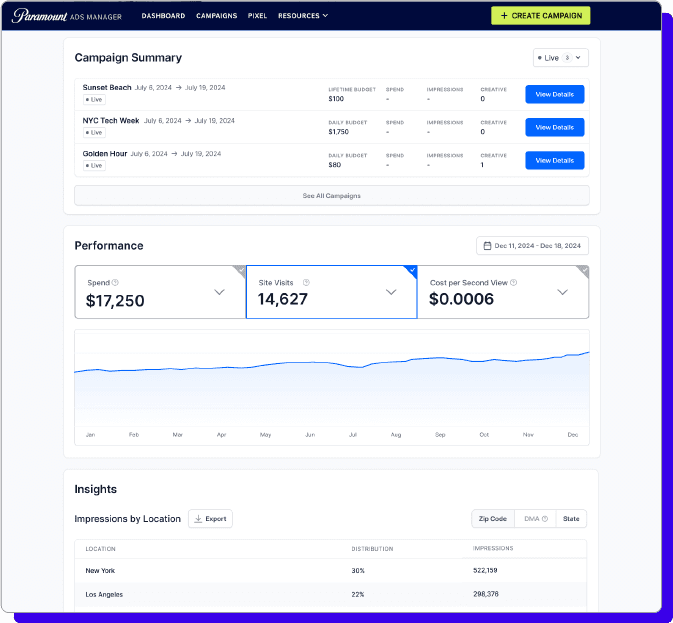673x623 pixels.
Task: Open the Live status filter dropdown
Action: click(561, 58)
